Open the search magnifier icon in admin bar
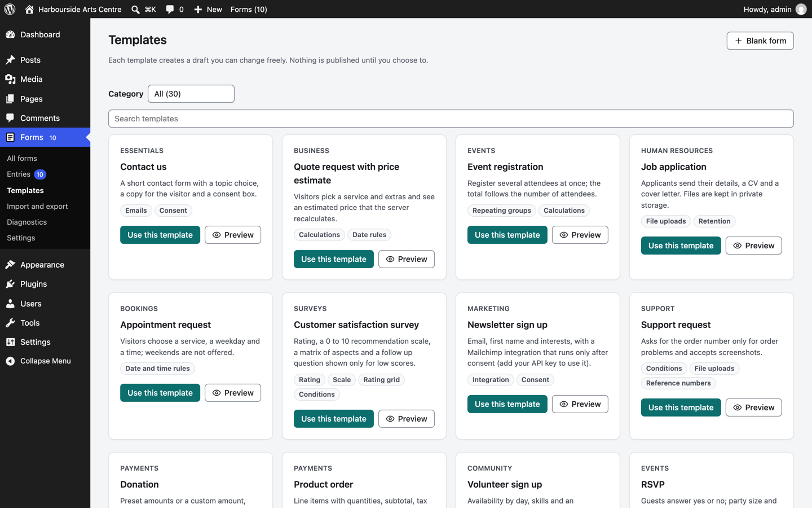The image size is (812, 508). (x=135, y=10)
